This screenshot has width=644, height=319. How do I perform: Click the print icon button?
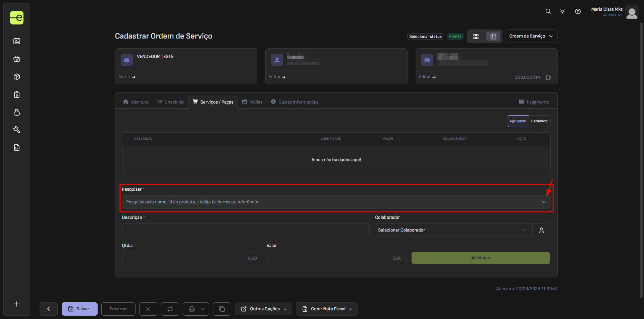pyautogui.click(x=192, y=309)
